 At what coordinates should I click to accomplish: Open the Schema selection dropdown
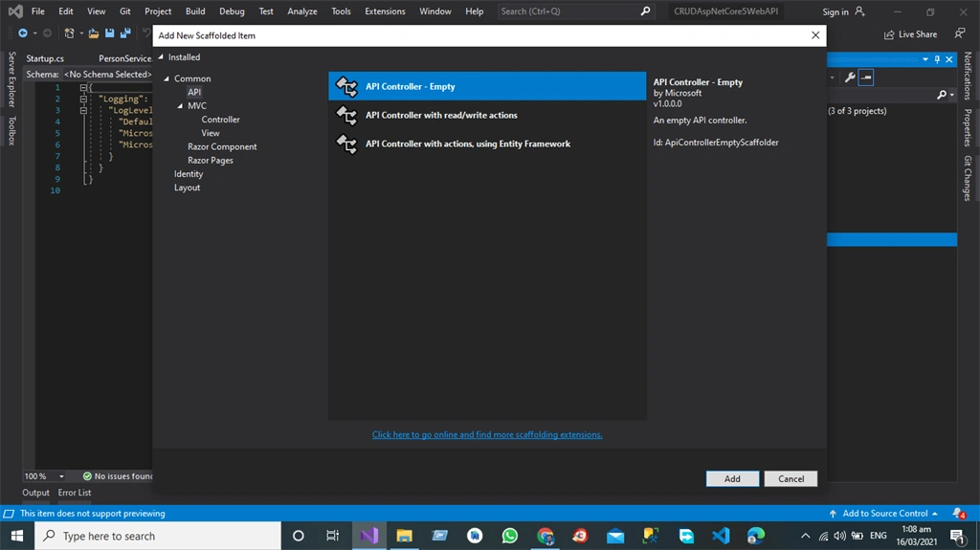107,74
